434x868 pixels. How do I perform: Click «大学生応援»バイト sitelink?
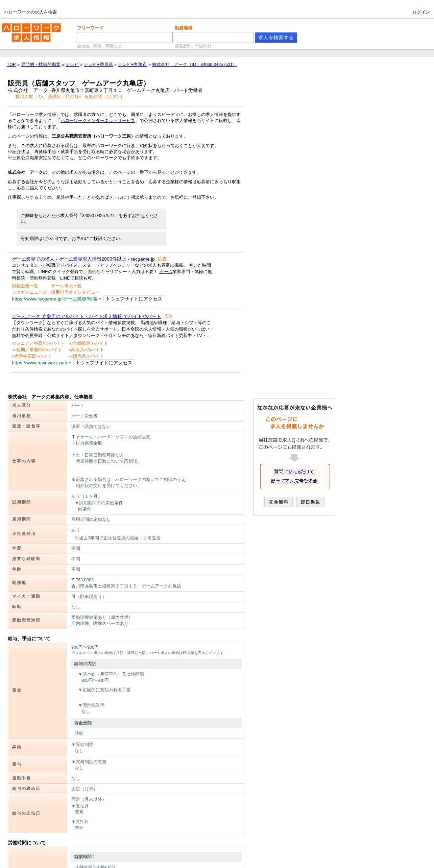pos(31,356)
